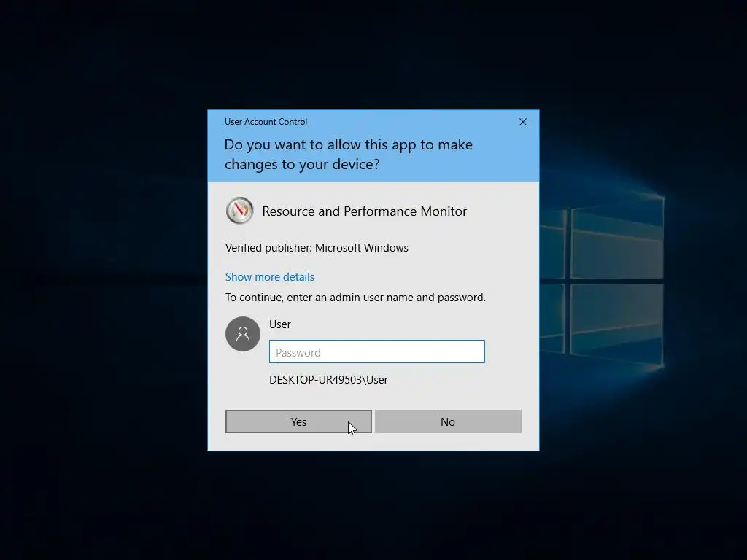Image resolution: width=747 pixels, height=560 pixels.
Task: Click the User label above the password field
Action: coord(279,324)
